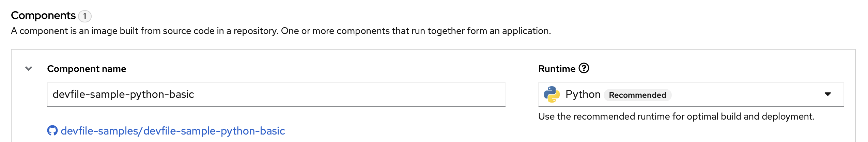This screenshot has height=142, width=868.
Task: Click the Python logo icon
Action: (552, 94)
